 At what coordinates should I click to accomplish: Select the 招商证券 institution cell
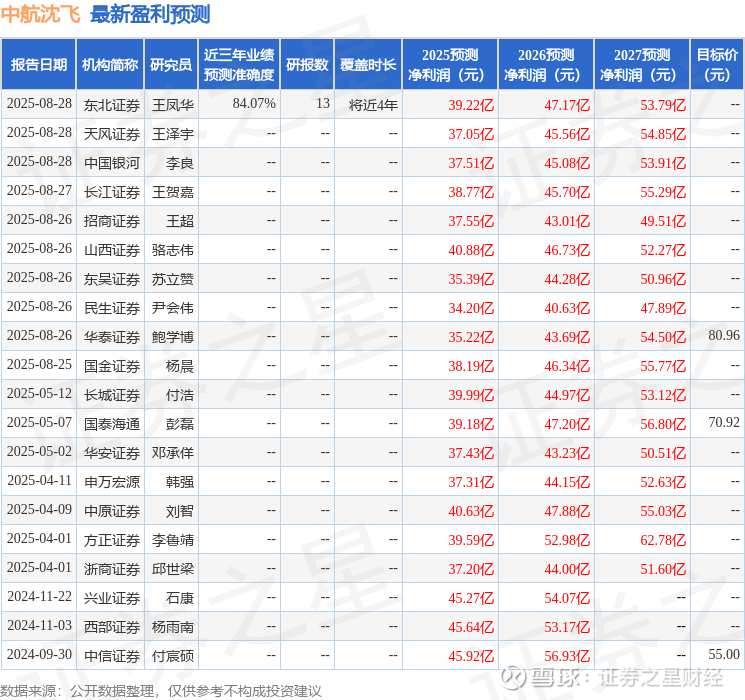pyautogui.click(x=112, y=221)
